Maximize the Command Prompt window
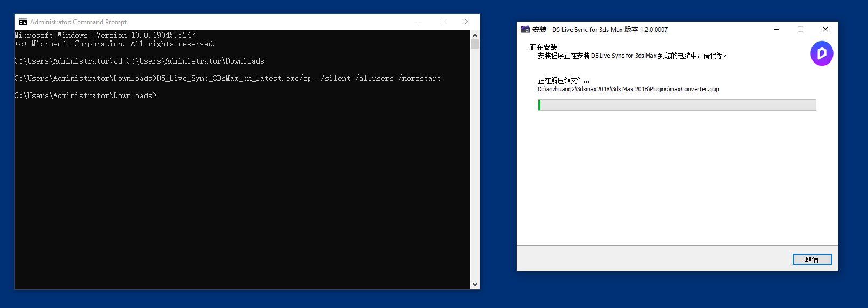This screenshot has width=868, height=308. click(x=442, y=22)
